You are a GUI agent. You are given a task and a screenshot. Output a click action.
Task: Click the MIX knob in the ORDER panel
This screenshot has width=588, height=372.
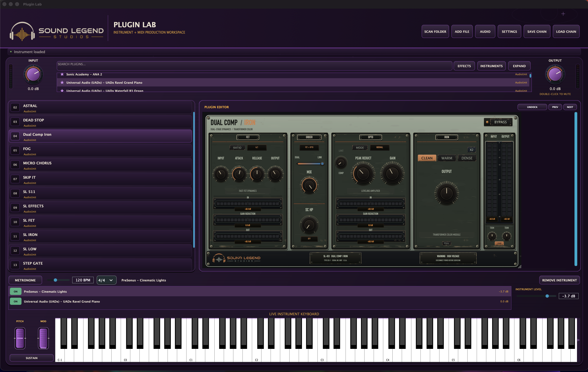pyautogui.click(x=309, y=186)
